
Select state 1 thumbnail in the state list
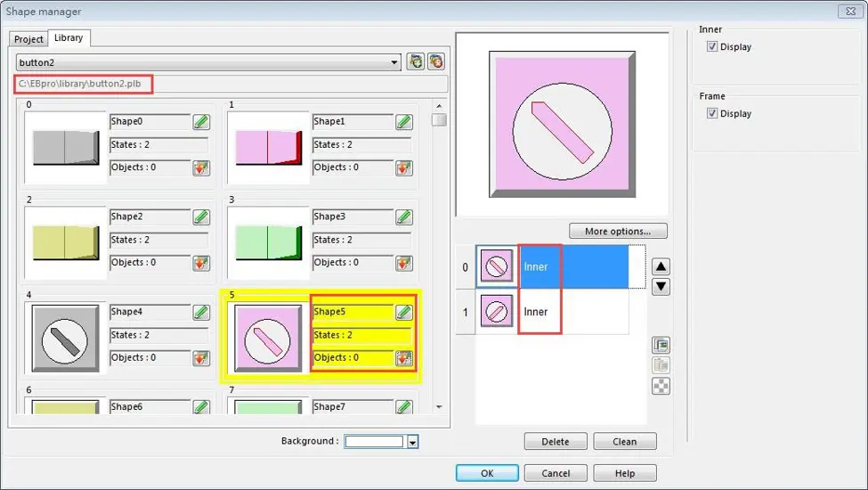pos(497,311)
